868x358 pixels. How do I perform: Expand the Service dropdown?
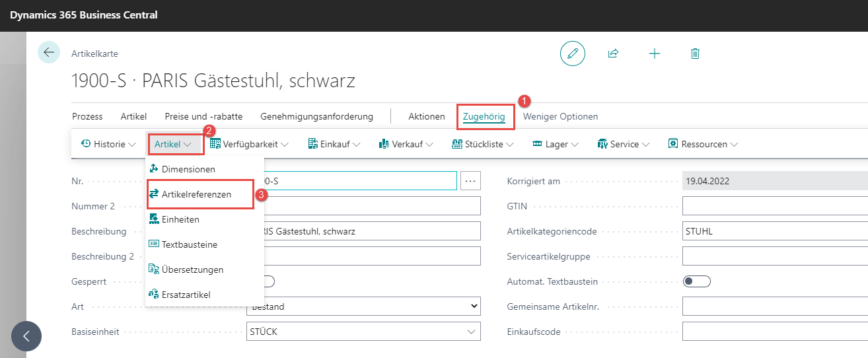click(x=645, y=144)
